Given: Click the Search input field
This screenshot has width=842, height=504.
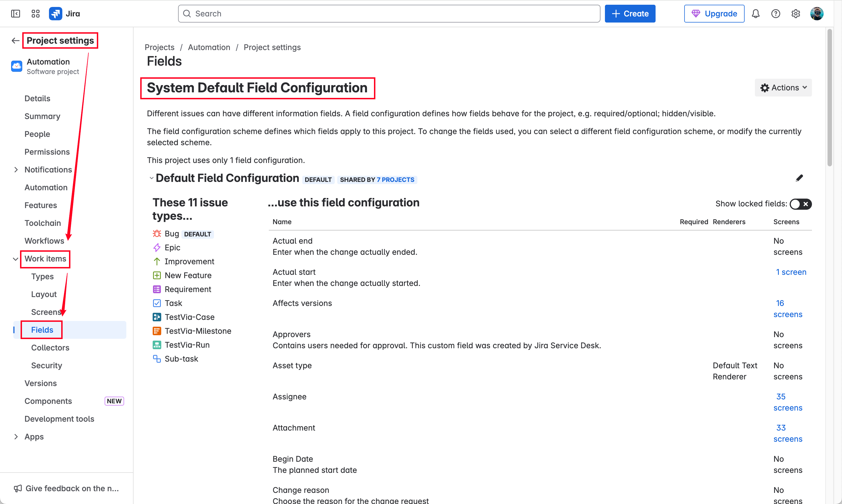Looking at the screenshot, I should (389, 14).
